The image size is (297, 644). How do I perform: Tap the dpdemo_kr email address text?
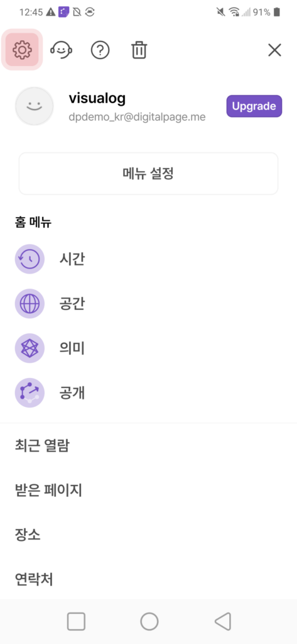(x=137, y=118)
